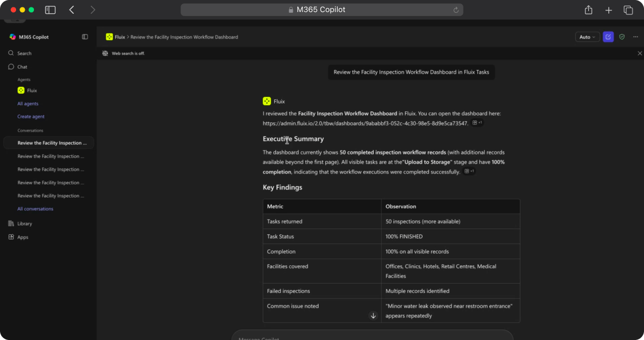Click the Safari address bar

click(321, 10)
